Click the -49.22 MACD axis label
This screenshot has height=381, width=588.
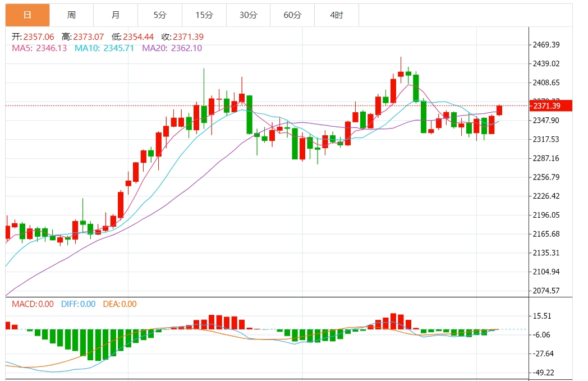click(x=543, y=373)
